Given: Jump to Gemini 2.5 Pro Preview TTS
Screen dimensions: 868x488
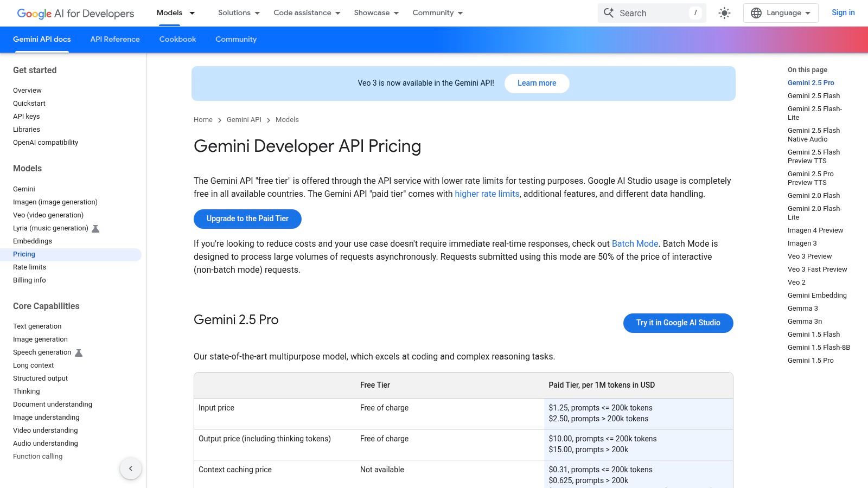Looking at the screenshot, I should 810,178.
